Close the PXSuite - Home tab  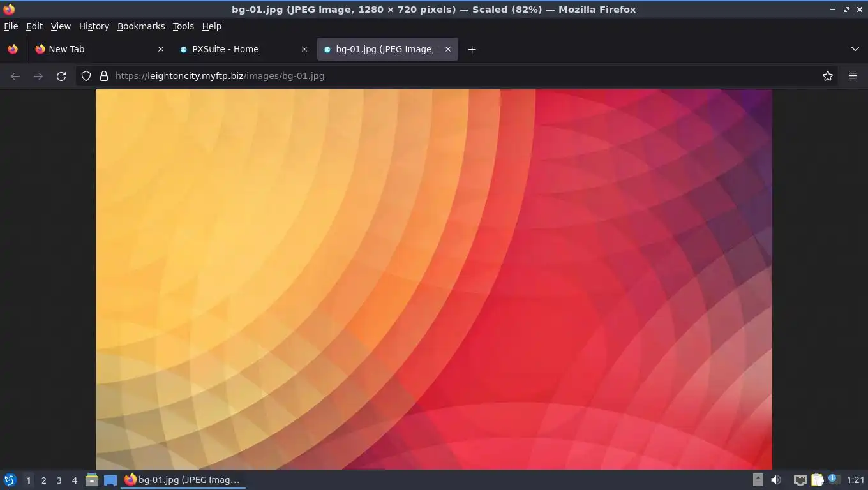[304, 49]
